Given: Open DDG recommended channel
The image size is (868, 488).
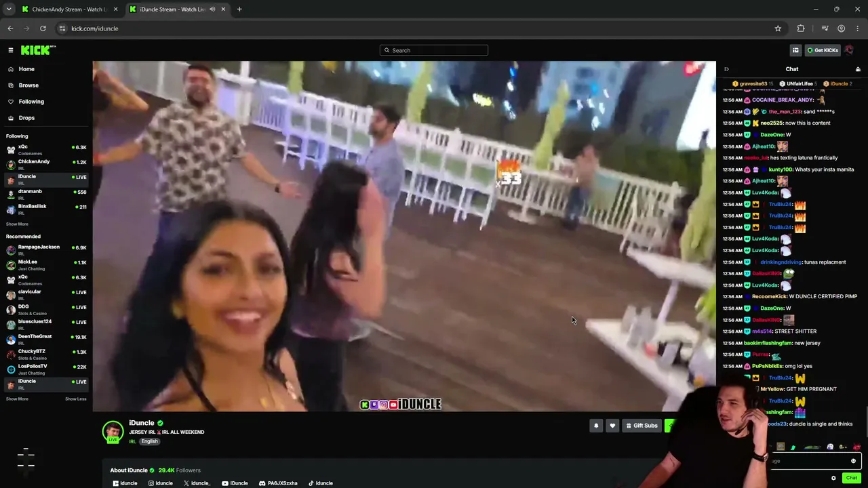Looking at the screenshot, I should click(45, 309).
